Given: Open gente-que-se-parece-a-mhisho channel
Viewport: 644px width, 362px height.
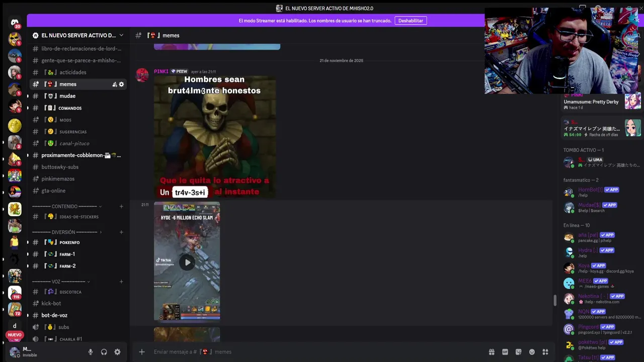Looking at the screenshot, I should click(x=78, y=60).
